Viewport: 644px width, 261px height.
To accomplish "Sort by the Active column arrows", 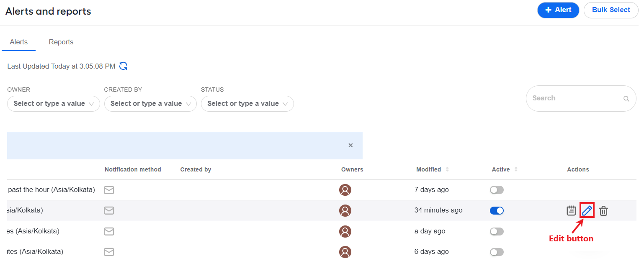I will [x=516, y=169].
